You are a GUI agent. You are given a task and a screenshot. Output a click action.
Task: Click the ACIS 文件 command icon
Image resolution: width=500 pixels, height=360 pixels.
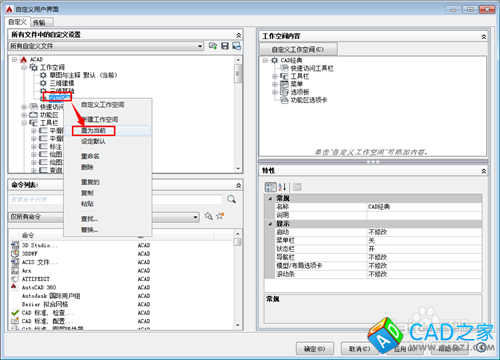click(x=15, y=262)
